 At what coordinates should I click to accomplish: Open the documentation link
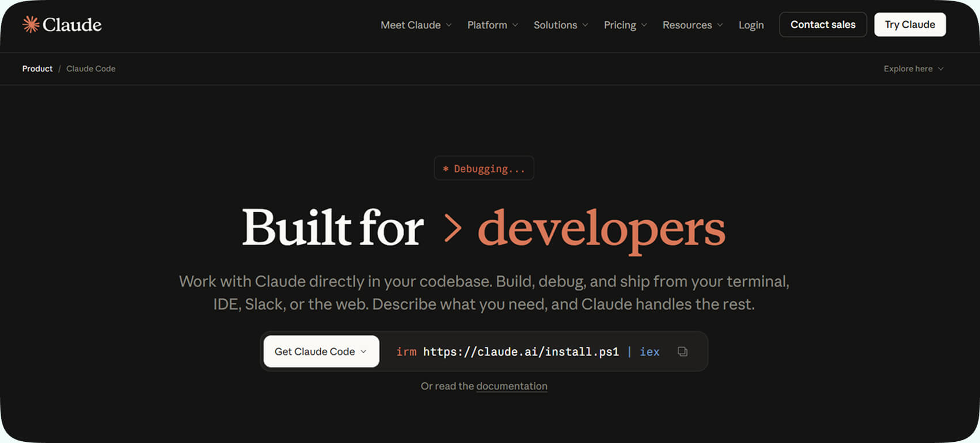coord(512,386)
